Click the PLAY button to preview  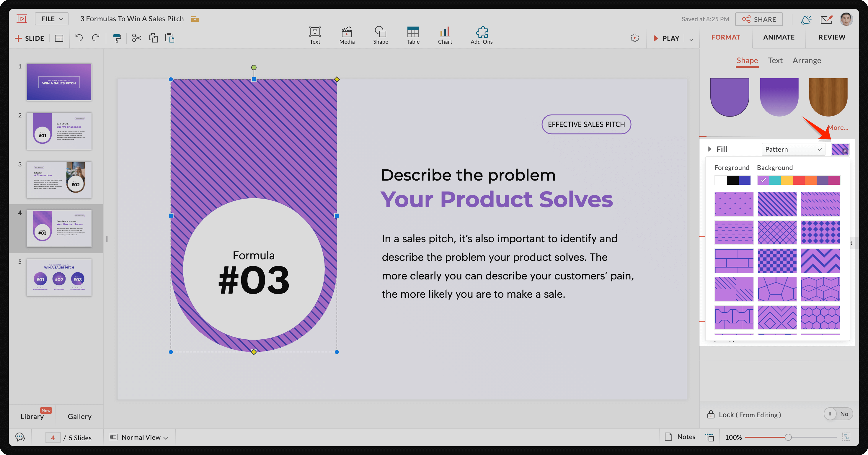[667, 37]
